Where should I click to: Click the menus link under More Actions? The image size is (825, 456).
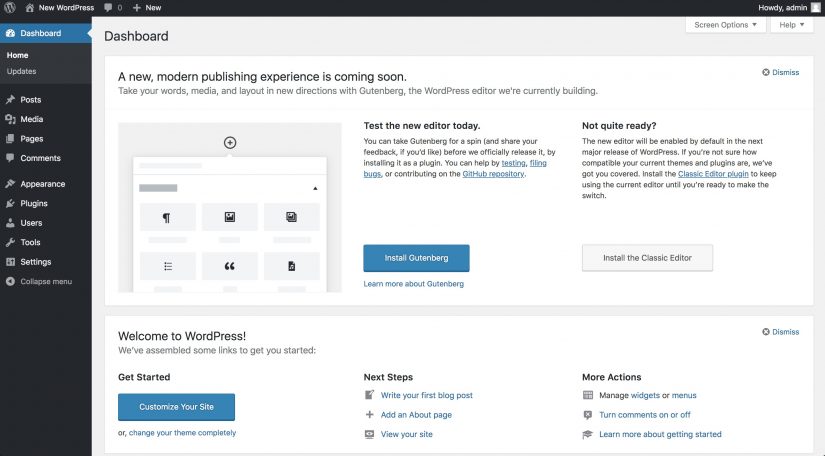click(684, 395)
